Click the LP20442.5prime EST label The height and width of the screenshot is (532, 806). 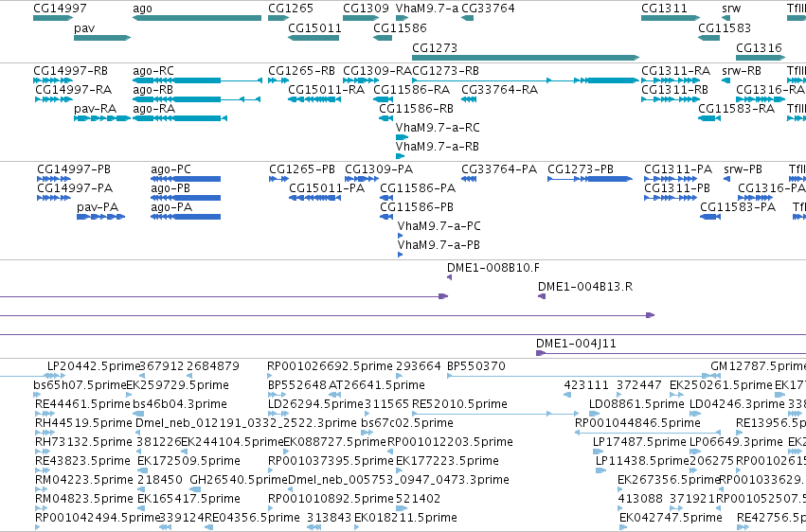pos(94,366)
